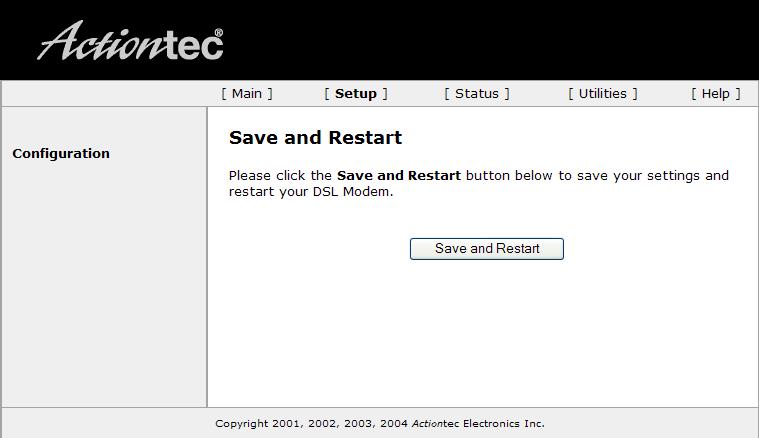Click the closing bracket after Help
The height and width of the screenshot is (438, 759).
point(738,93)
